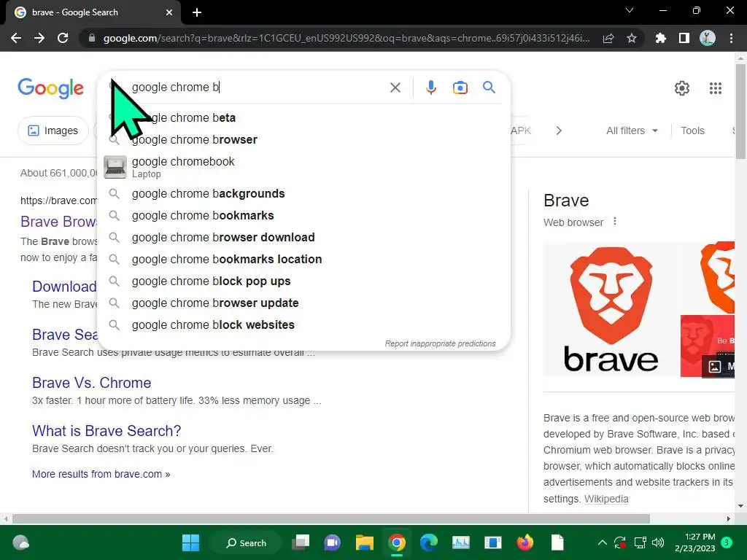Click the URL in the address bar
747x560 pixels.
click(x=347, y=38)
